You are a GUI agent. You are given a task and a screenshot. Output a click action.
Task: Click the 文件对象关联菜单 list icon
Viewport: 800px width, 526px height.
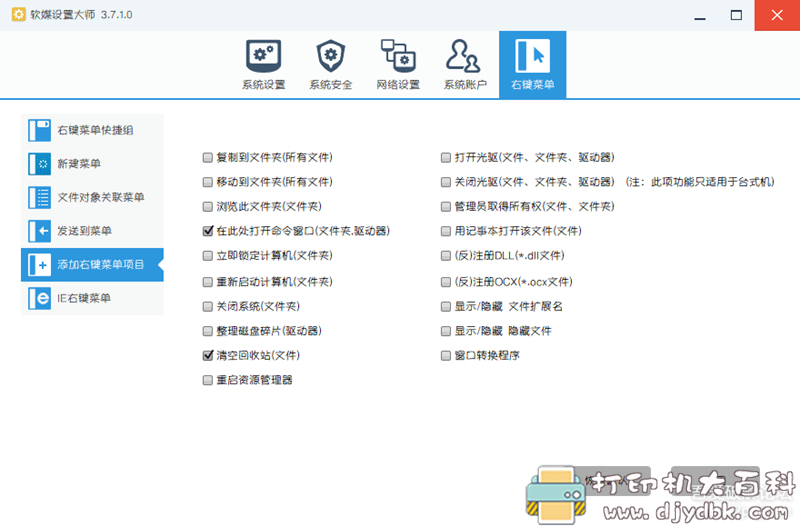(x=39, y=197)
